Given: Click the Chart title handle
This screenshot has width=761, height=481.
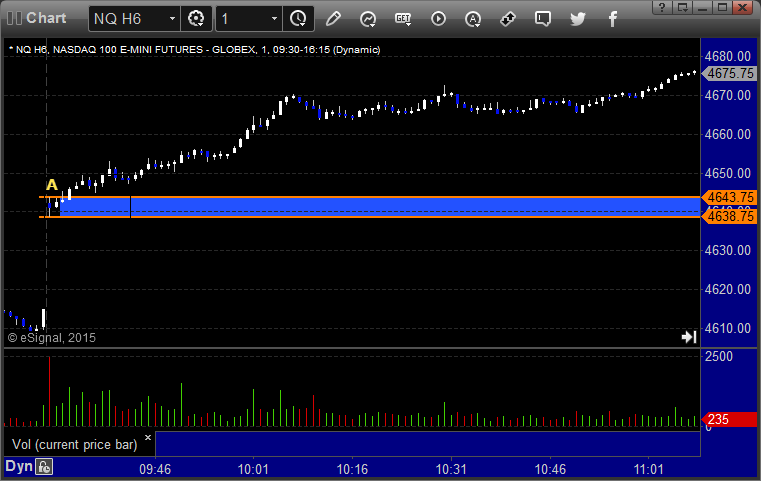Looking at the screenshot, I should pos(36,18).
